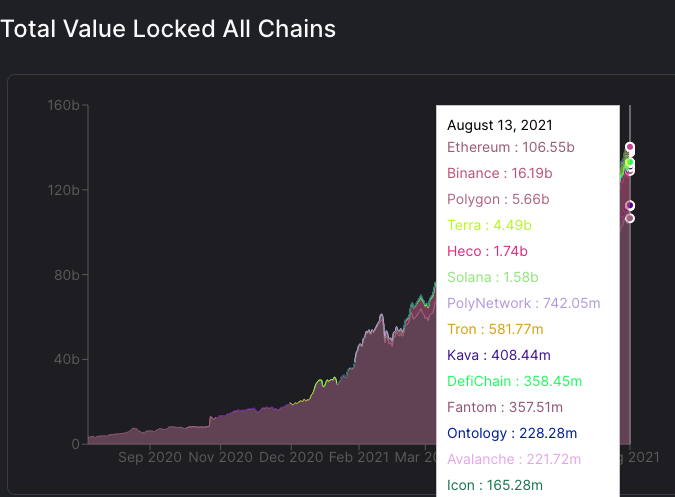Select the Binance 16.19b tooltip row
The width and height of the screenshot is (675, 497).
click(499, 173)
